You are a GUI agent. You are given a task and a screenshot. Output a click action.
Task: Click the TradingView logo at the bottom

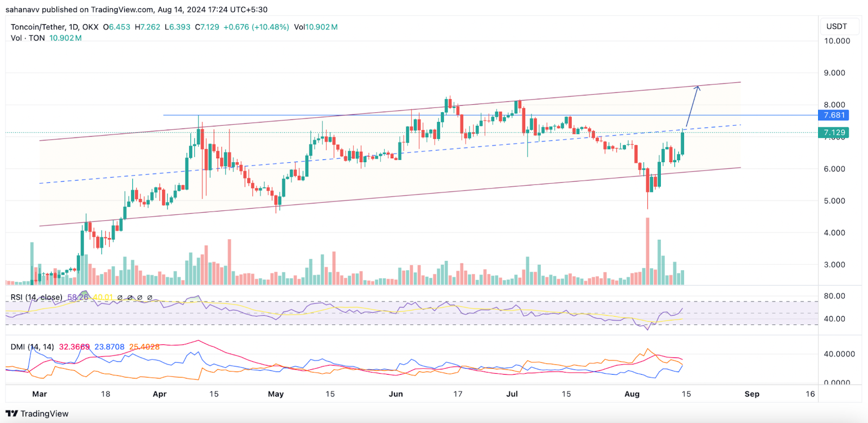[37, 414]
